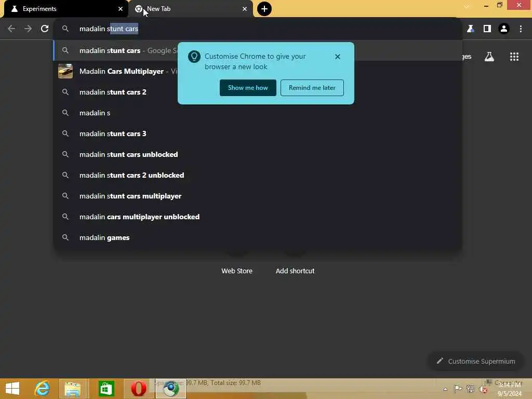Click the magnifier icon in address bar

[x=65, y=29]
